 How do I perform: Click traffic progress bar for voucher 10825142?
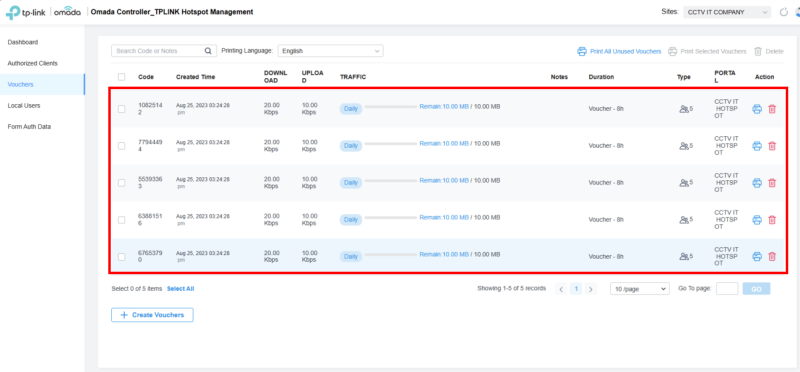click(391, 107)
